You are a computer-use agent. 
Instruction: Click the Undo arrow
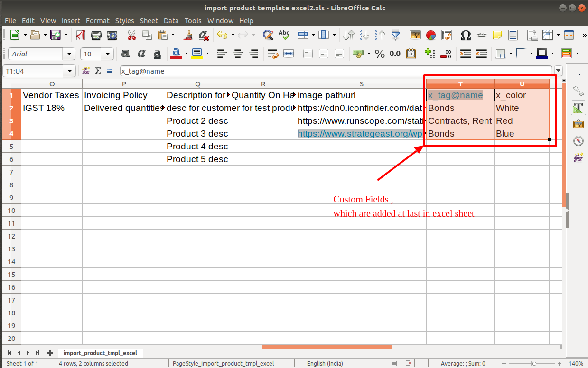coord(222,35)
